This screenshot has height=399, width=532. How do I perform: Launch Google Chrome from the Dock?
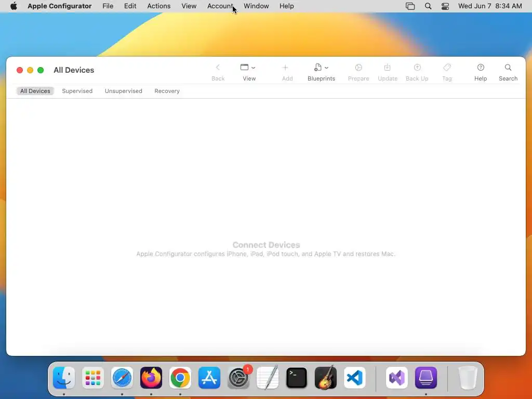pyautogui.click(x=180, y=378)
